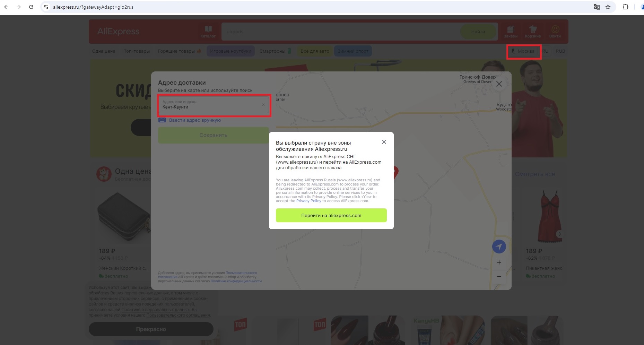Open Политике конфиденциальности link in dialog
Screen dimensions: 644x345
[236, 281]
